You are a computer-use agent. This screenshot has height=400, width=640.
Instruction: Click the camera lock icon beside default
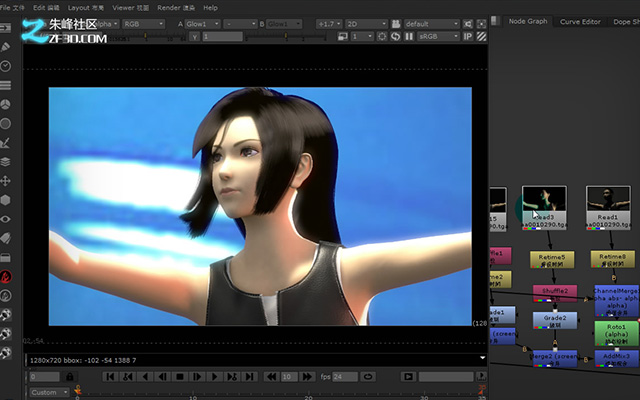pyautogui.click(x=396, y=24)
